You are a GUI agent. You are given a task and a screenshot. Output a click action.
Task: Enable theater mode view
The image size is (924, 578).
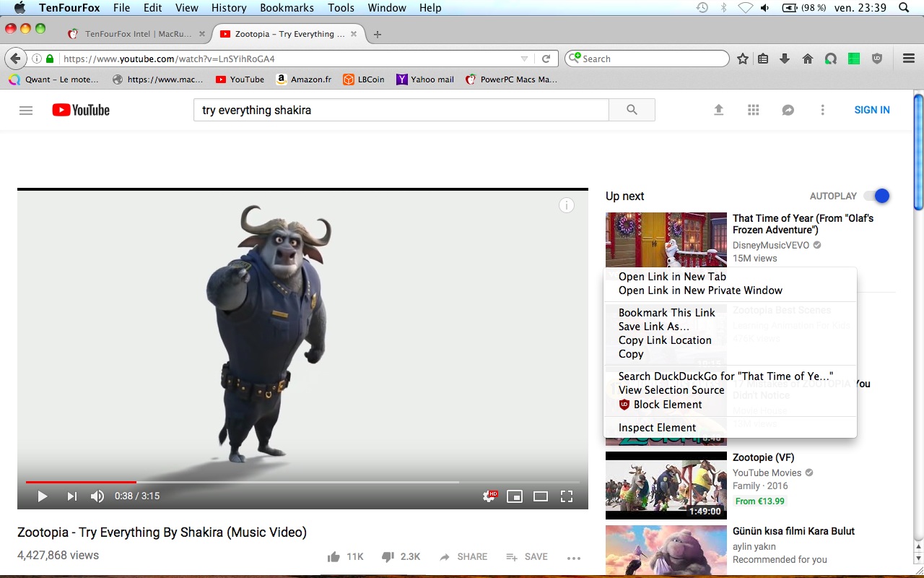541,496
